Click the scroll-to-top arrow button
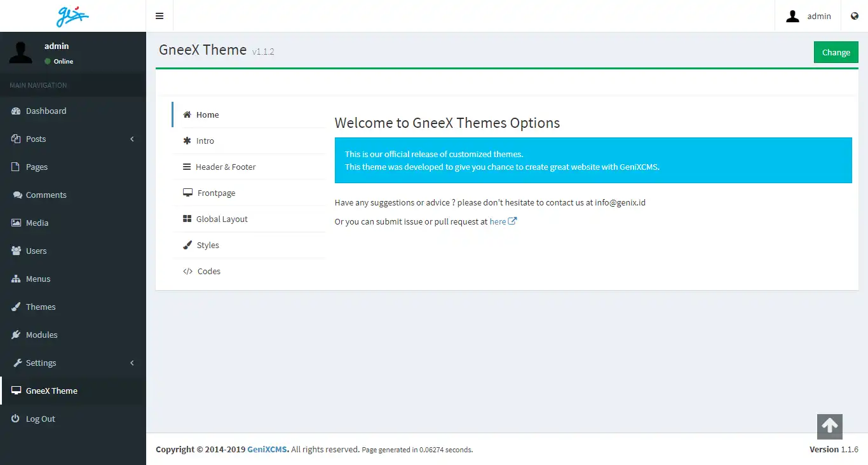The image size is (868, 465). (x=829, y=426)
